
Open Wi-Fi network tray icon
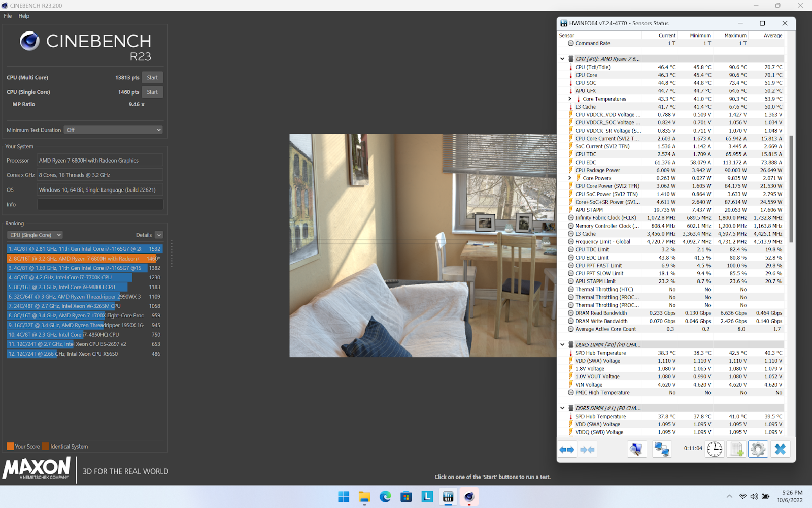tap(742, 497)
